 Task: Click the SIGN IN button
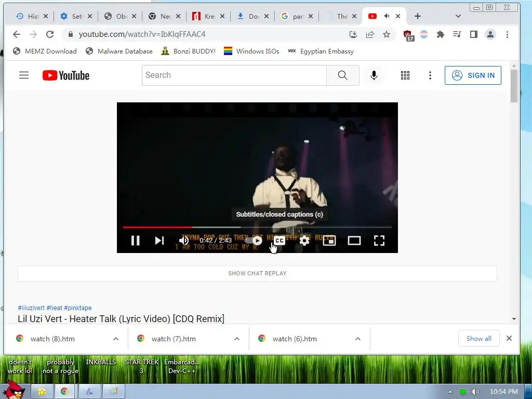point(473,75)
